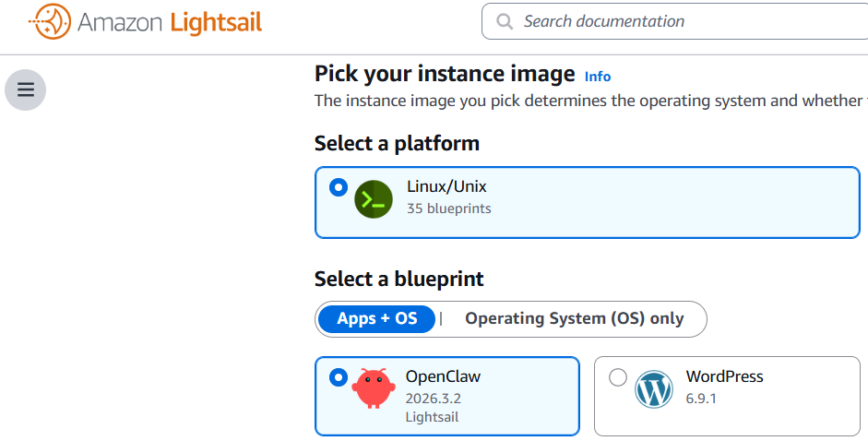Click the Amazon Lightsail compass logo icon
868x441 pixels.
point(50,21)
